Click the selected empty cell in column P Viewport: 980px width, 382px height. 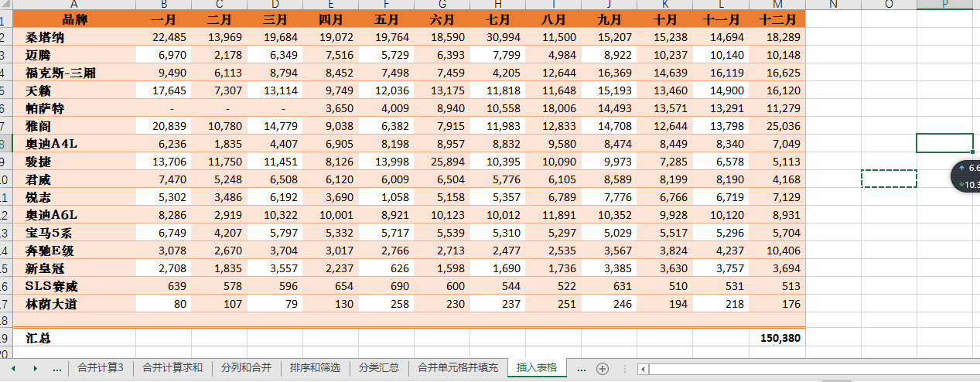point(945,143)
